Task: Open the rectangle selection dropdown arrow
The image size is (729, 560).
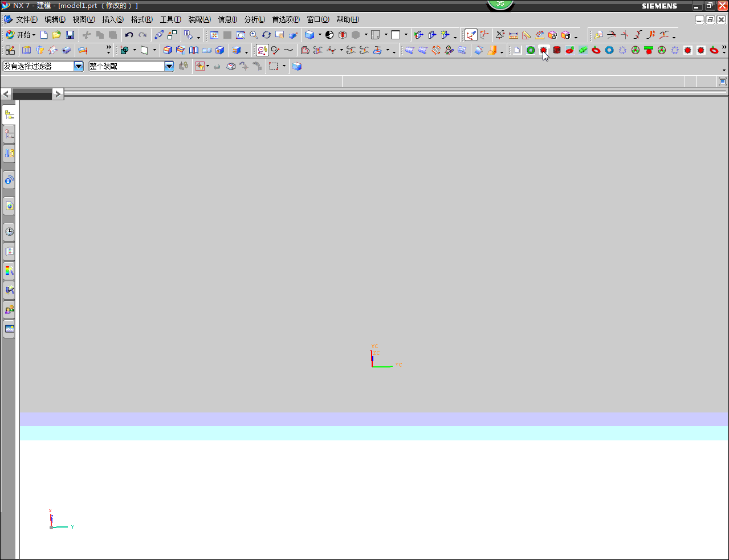Action: click(x=284, y=66)
